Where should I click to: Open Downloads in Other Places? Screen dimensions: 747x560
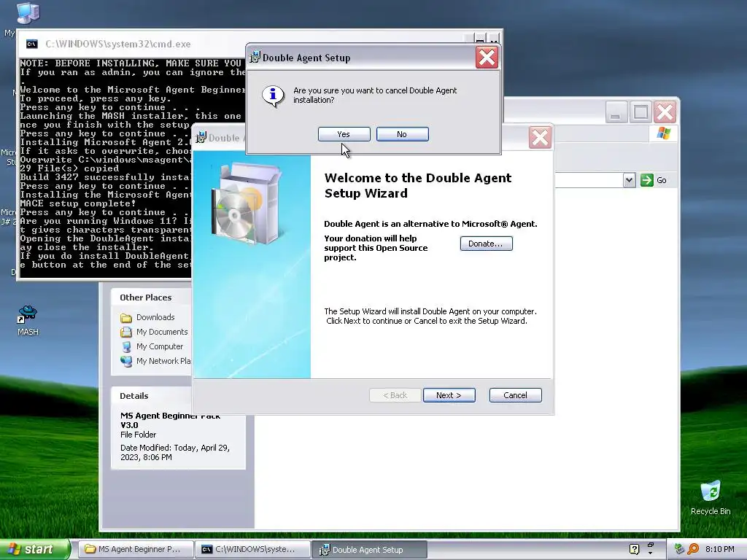pyautogui.click(x=155, y=317)
